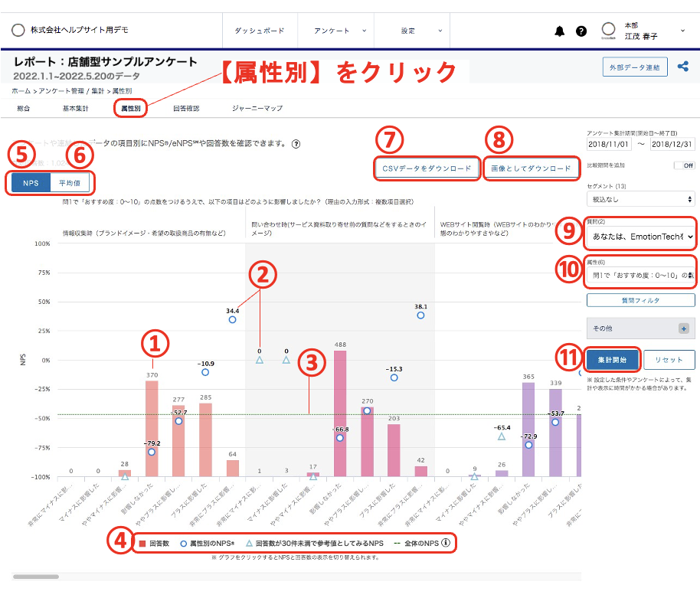Image resolution: width=700 pixels, height=611 pixels.
Task: Click the salmon bar labeled 64
Action: tap(232, 468)
